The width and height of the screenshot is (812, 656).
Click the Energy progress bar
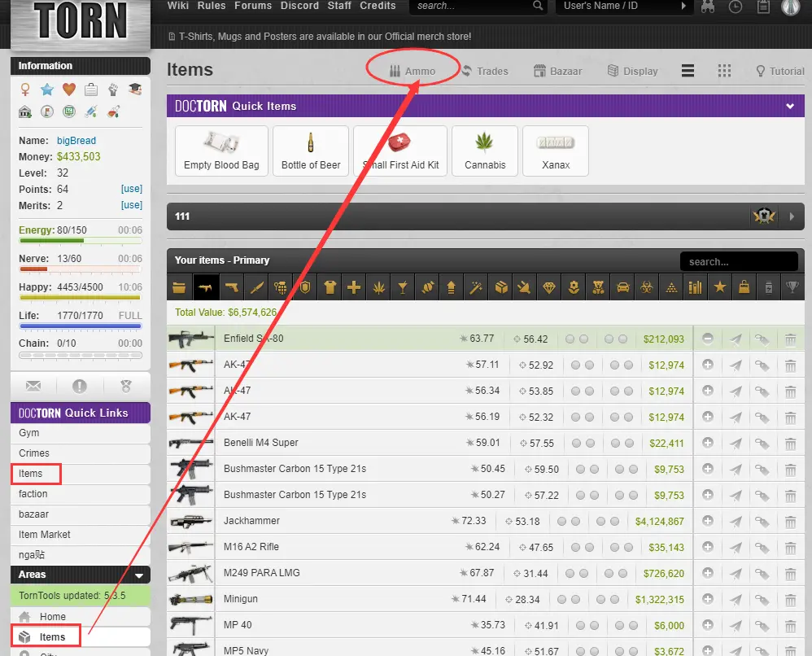point(81,241)
